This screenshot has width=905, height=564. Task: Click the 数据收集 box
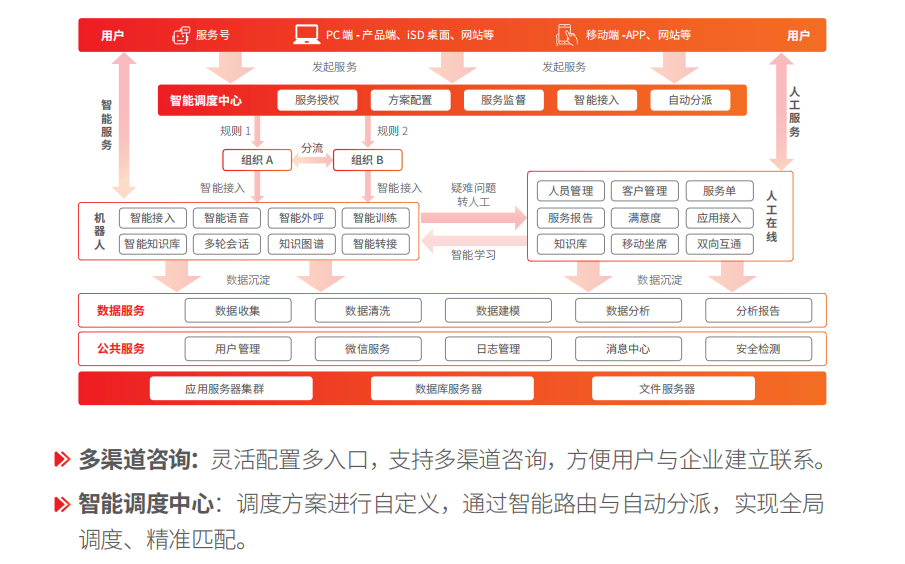pos(238,311)
